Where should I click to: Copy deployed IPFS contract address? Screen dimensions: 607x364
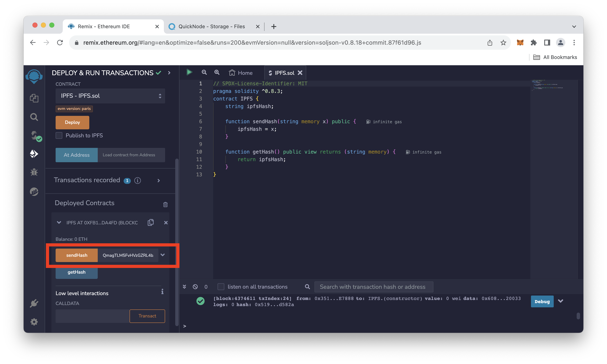point(151,222)
